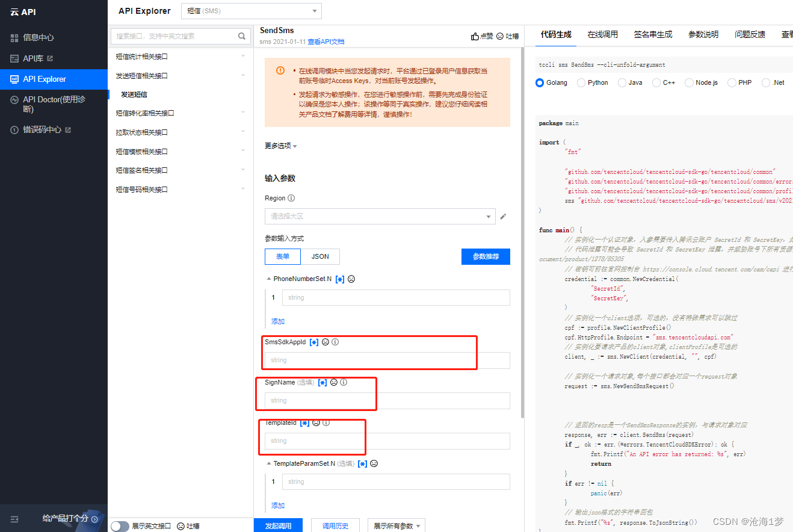The image size is (793, 532).
Task: Click SmsSdkAppId info icon
Action: (335, 342)
